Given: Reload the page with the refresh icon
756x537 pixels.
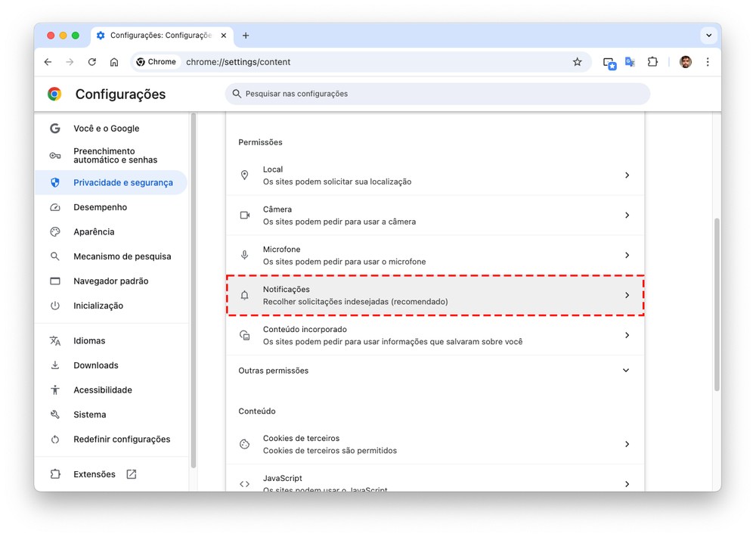Looking at the screenshot, I should point(92,62).
